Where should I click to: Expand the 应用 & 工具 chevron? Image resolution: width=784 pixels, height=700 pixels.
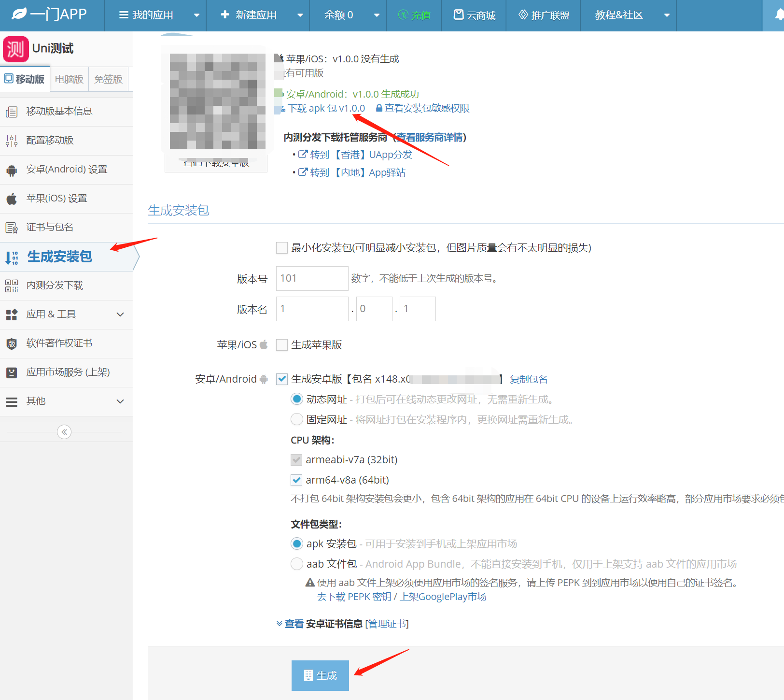coord(120,314)
